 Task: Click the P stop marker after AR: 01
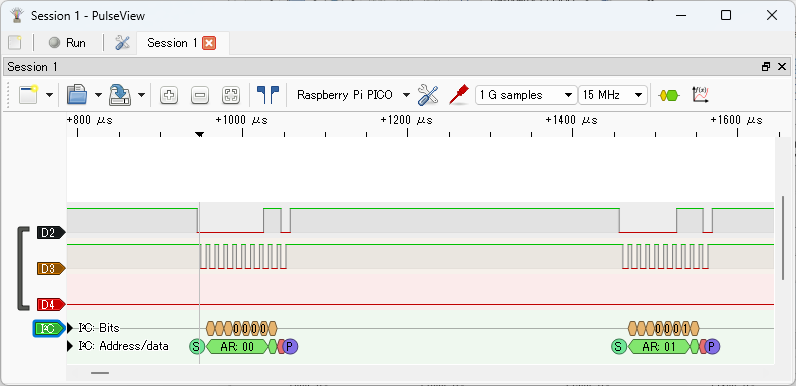[712, 347]
